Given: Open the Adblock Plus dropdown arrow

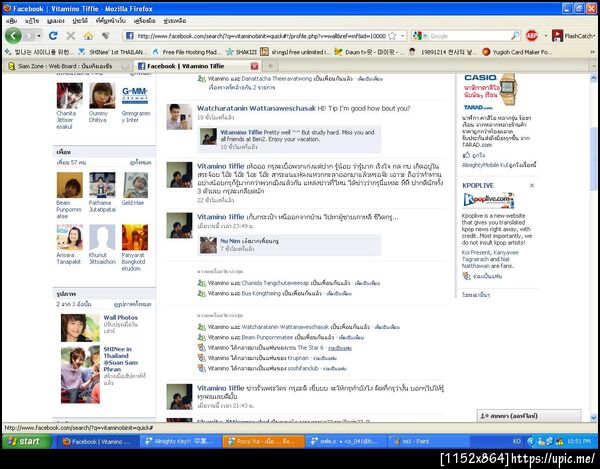Looking at the screenshot, I should (546, 36).
